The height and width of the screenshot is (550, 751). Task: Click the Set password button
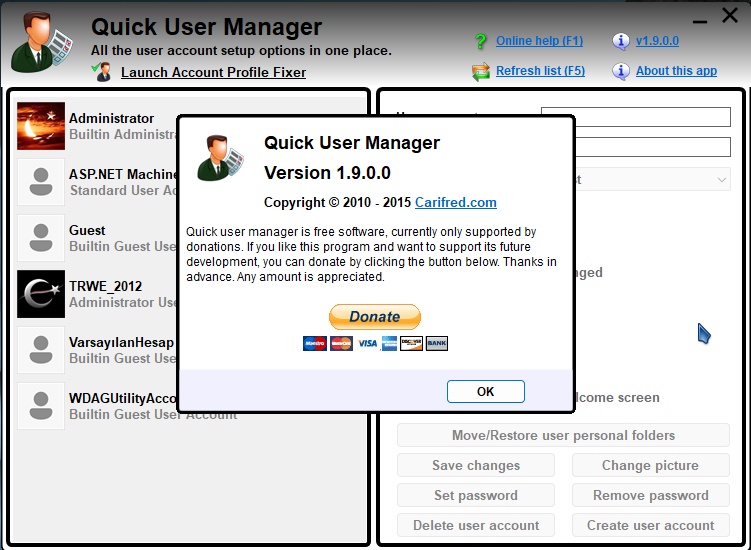tap(476, 495)
